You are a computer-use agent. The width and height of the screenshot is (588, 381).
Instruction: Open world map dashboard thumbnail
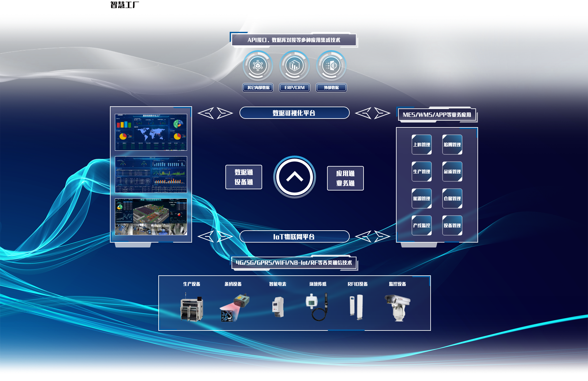(151, 132)
